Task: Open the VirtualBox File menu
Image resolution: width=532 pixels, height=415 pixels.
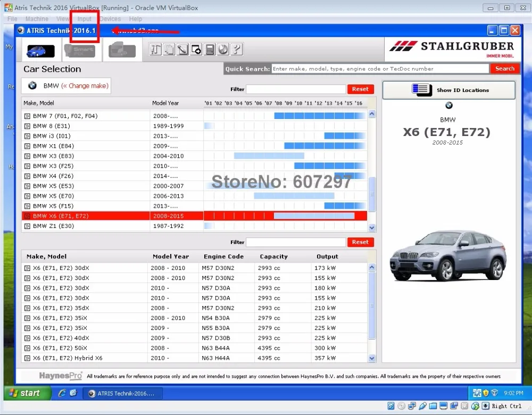Action: (x=12, y=19)
